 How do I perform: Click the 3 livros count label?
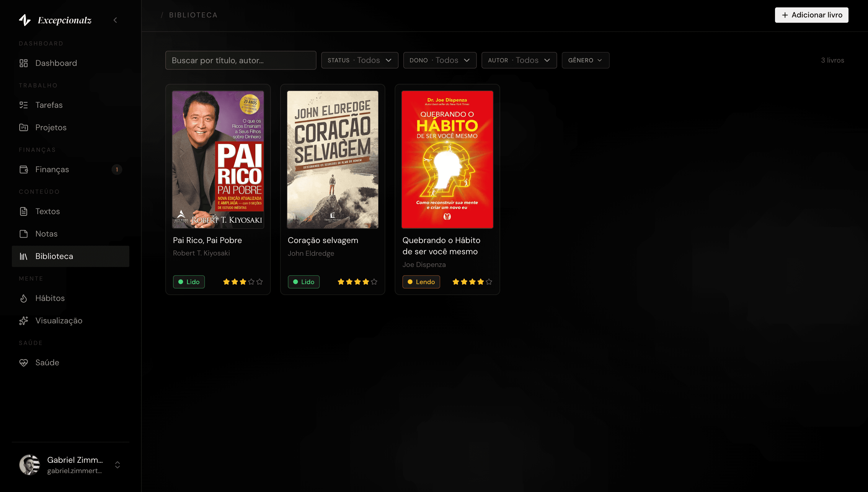[x=833, y=60]
